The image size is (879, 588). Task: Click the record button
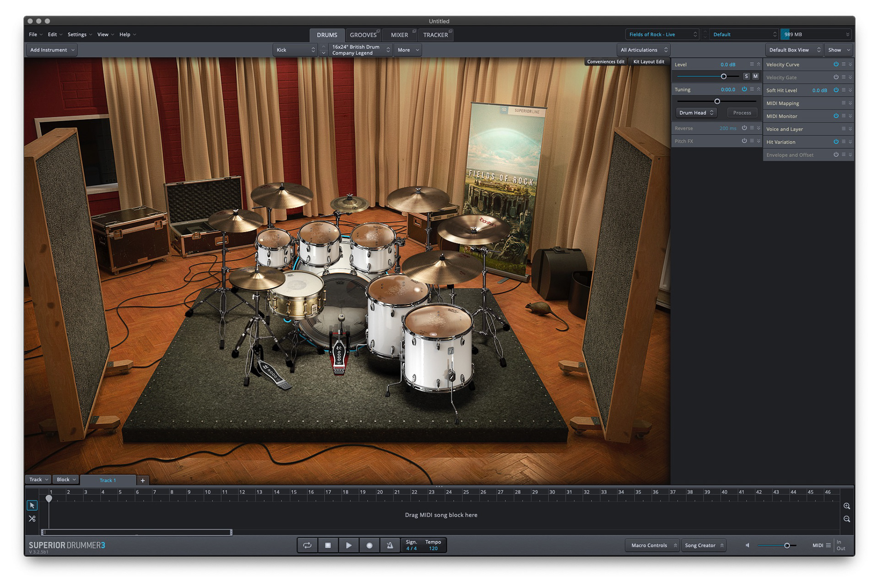coord(369,545)
